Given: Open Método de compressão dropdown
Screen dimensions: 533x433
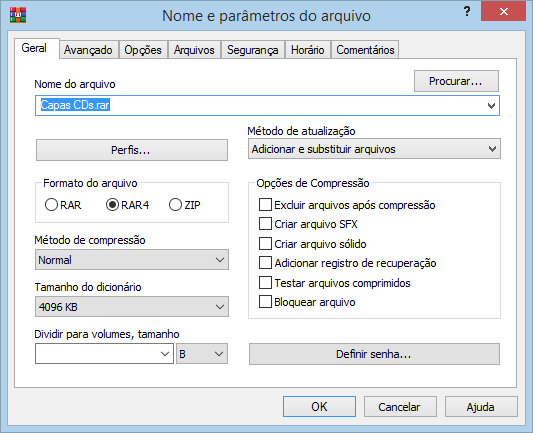Looking at the screenshot, I should [x=132, y=260].
